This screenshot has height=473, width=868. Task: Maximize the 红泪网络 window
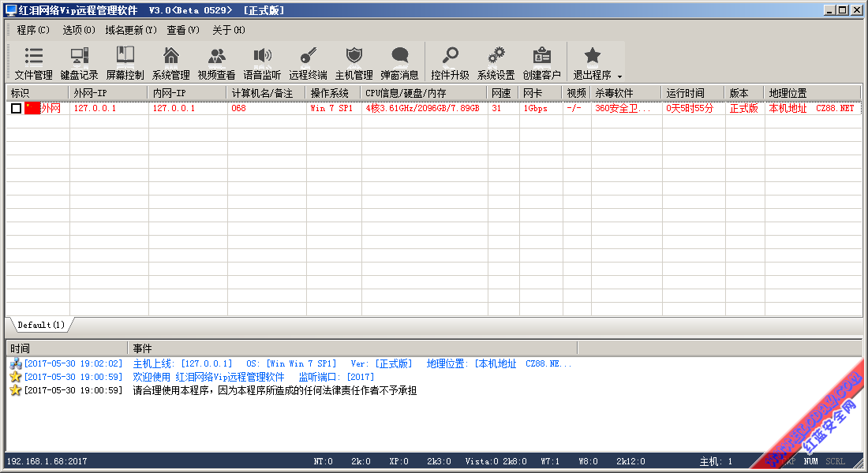click(x=841, y=10)
